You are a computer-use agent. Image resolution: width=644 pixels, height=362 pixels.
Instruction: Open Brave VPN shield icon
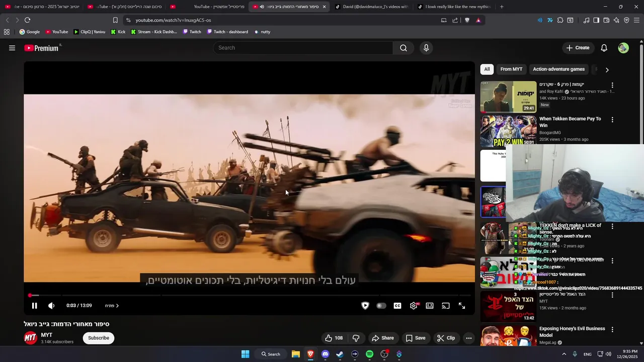click(626, 20)
